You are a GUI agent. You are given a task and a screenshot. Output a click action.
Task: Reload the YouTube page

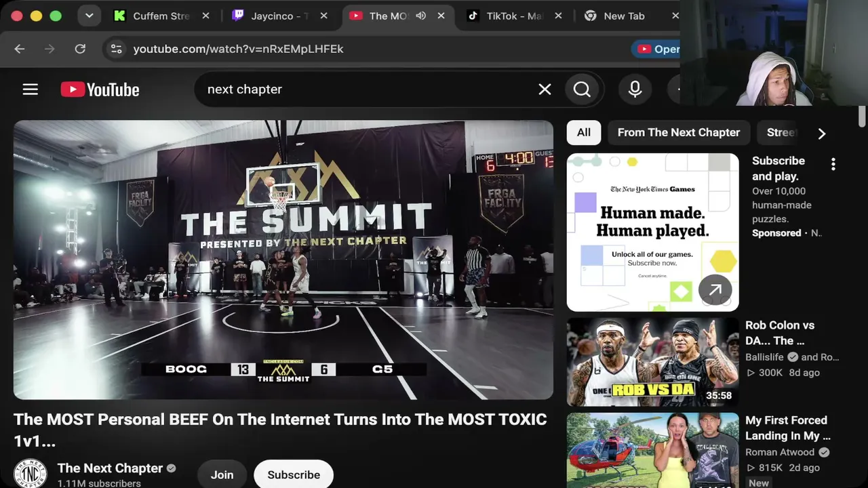[x=80, y=49]
